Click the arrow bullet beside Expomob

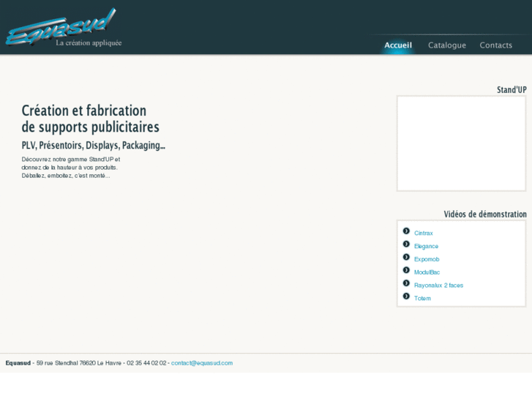point(406,257)
